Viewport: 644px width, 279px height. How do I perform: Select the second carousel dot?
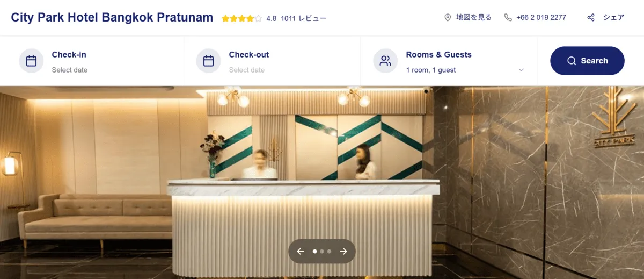click(322, 251)
